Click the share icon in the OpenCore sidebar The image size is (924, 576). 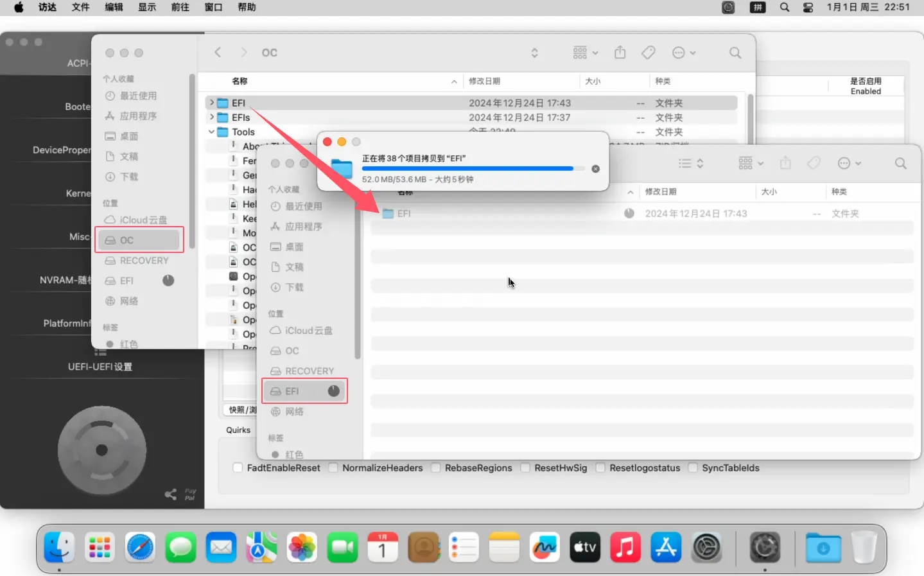170,494
